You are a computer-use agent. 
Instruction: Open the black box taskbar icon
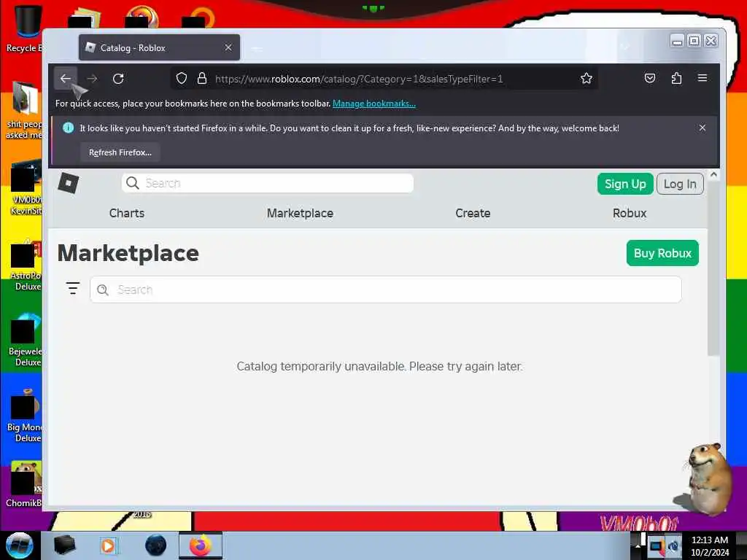pyautogui.click(x=64, y=545)
